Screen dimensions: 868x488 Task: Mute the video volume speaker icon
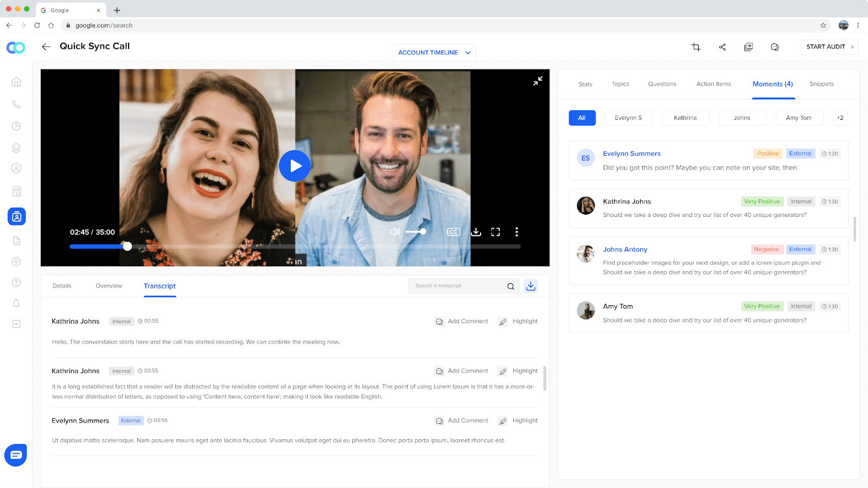pyautogui.click(x=394, y=232)
